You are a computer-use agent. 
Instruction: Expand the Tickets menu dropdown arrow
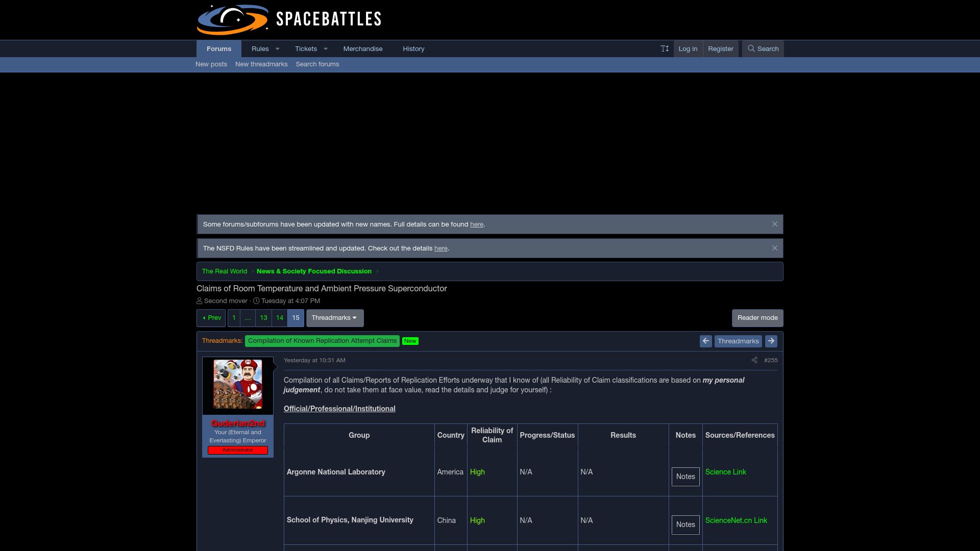(326, 48)
